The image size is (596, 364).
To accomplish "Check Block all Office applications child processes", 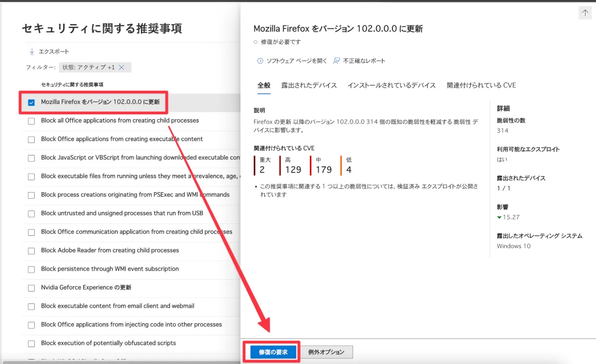I will coord(31,121).
